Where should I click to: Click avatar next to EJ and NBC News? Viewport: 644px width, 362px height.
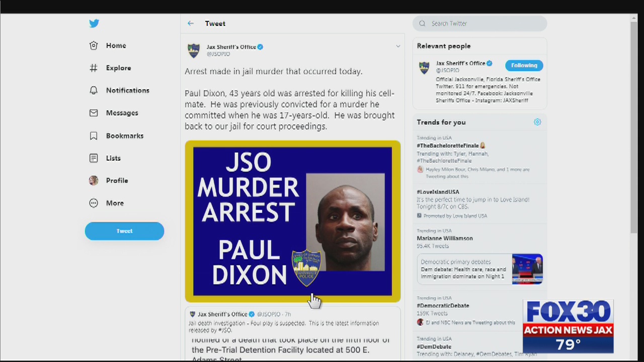tap(421, 322)
